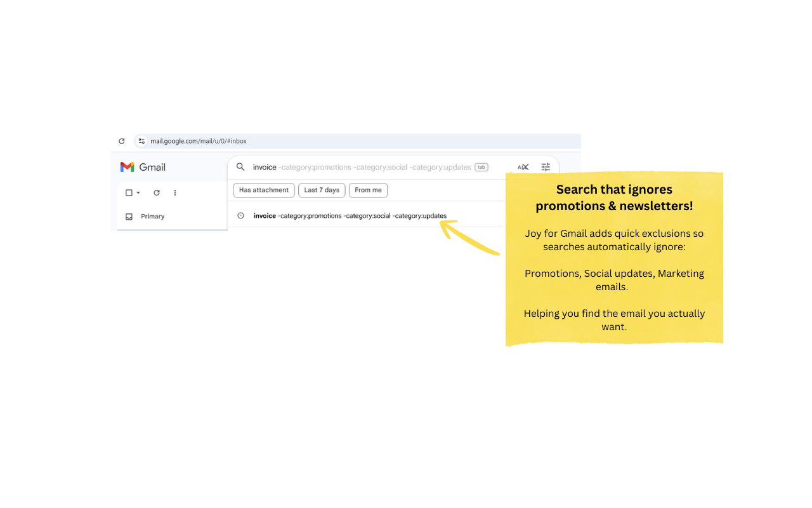Click inside the Gmail search field
The height and width of the screenshot is (508, 812).
(x=349, y=166)
